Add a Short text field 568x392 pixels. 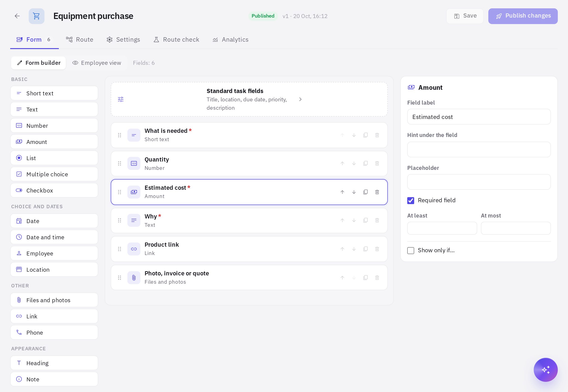(x=54, y=93)
